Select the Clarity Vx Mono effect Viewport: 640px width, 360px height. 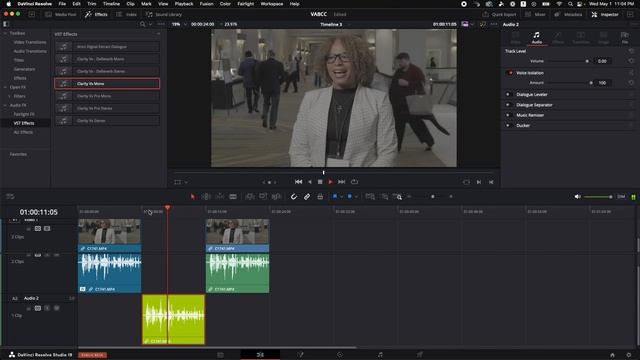(107, 84)
